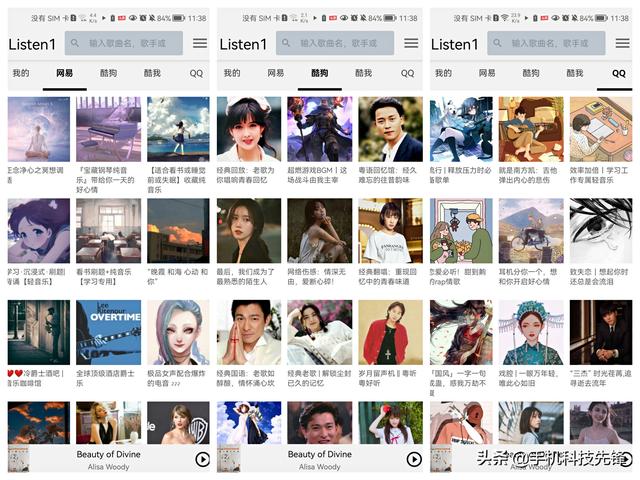The image size is (640, 480).
Task: Open now-playing album art on right screen
Action: [x=441, y=459]
